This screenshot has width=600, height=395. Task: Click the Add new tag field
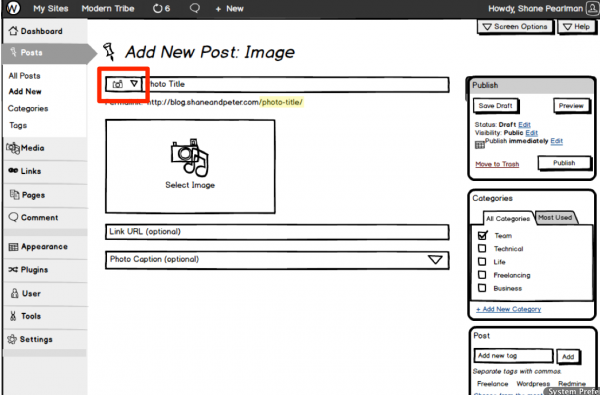pos(514,356)
